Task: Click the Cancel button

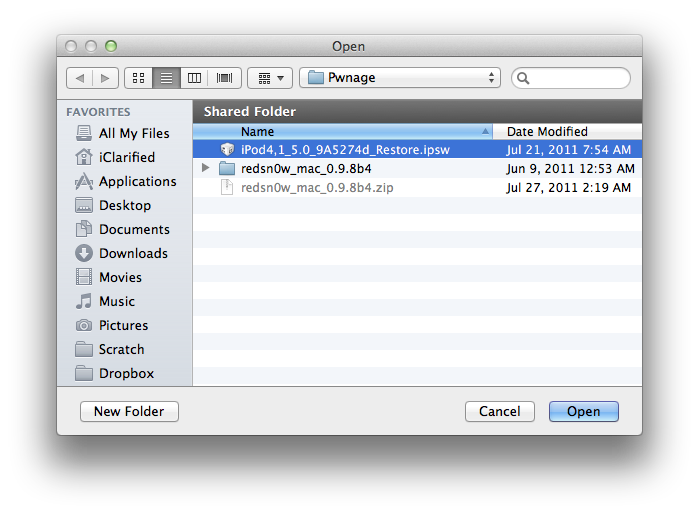Action: click(500, 411)
